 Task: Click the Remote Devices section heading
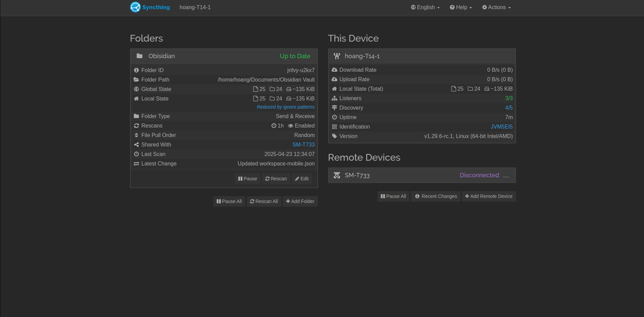[x=364, y=158]
